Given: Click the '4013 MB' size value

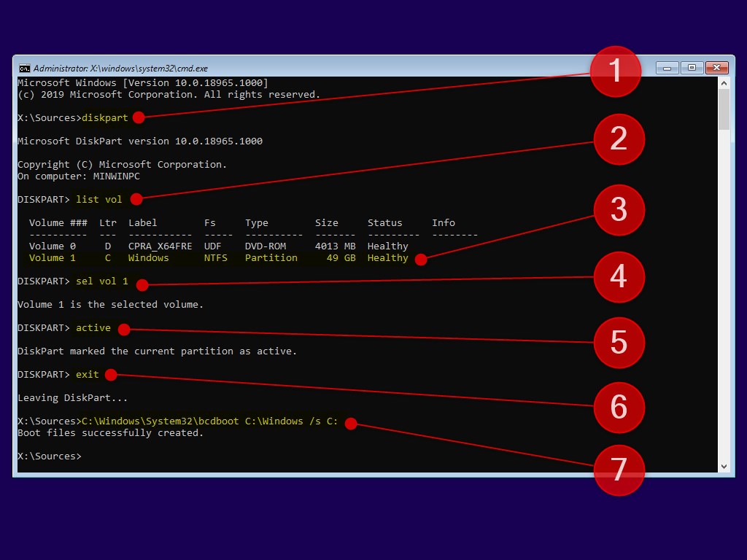Looking at the screenshot, I should 336,246.
